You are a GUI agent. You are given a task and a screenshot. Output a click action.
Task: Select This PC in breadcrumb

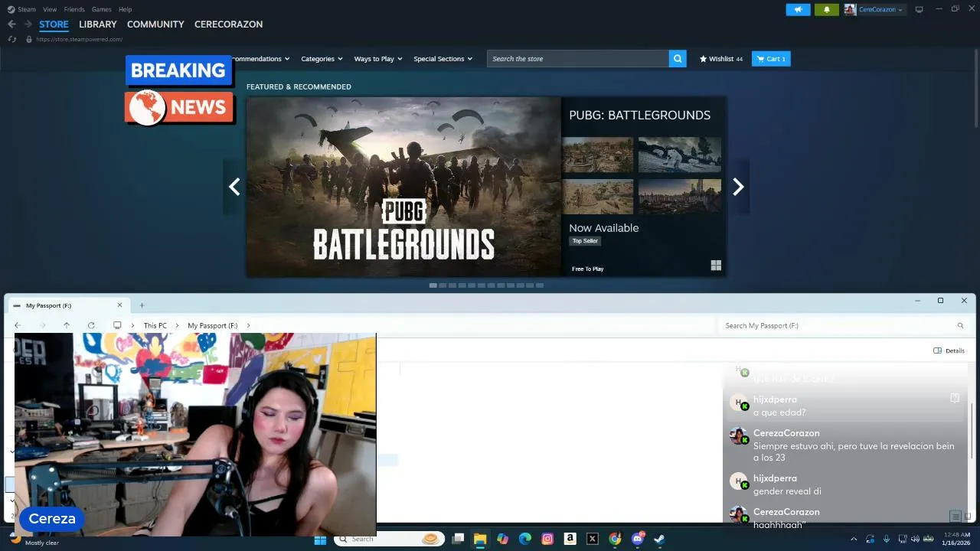tap(155, 325)
